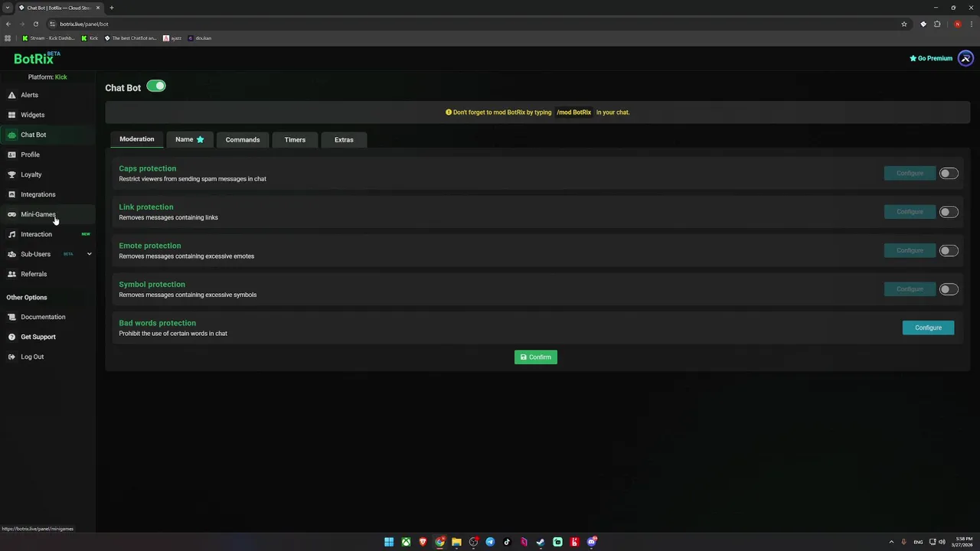The width and height of the screenshot is (980, 551).
Task: Bookmark this page with the star icon
Action: (x=904, y=24)
